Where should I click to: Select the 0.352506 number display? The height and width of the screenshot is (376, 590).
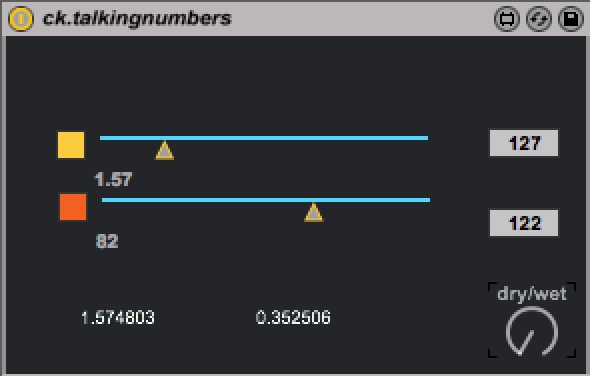(x=293, y=318)
